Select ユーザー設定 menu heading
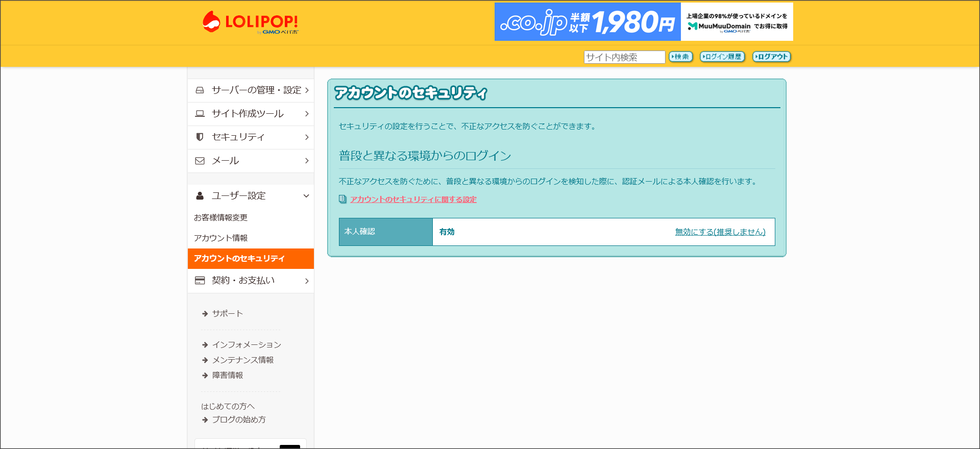 (x=251, y=196)
